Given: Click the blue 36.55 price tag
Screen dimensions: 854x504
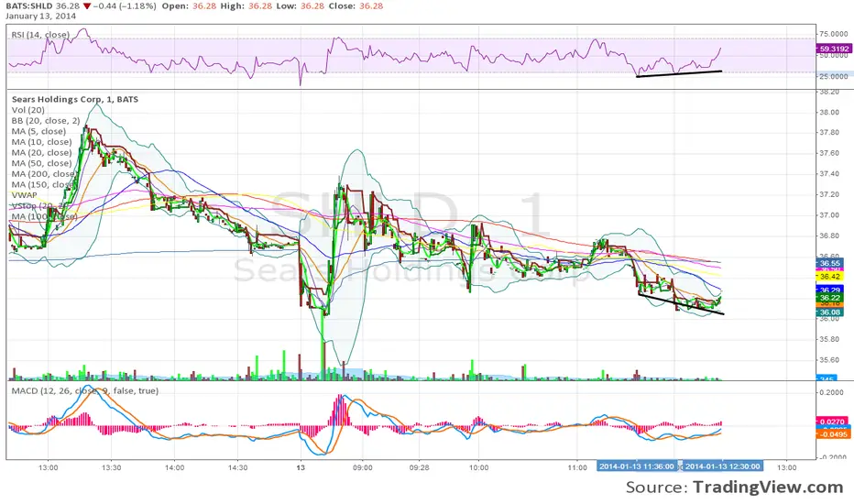Looking at the screenshot, I should pos(829,263).
